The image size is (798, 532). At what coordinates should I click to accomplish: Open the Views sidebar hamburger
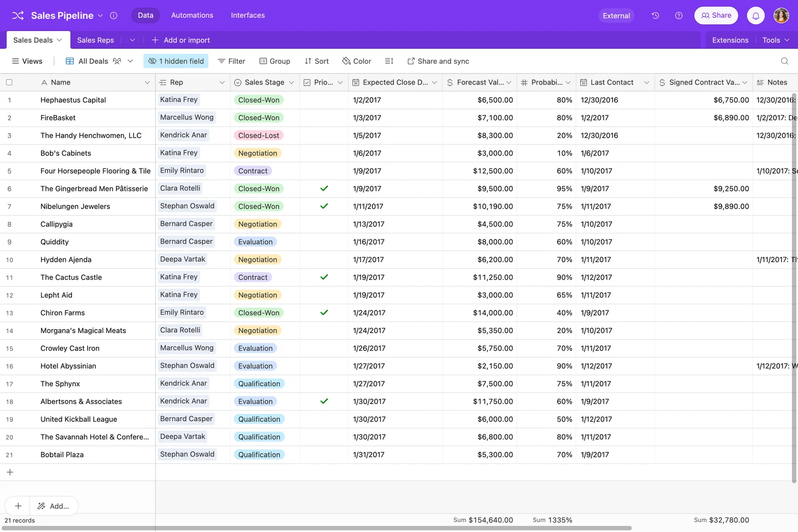16,61
